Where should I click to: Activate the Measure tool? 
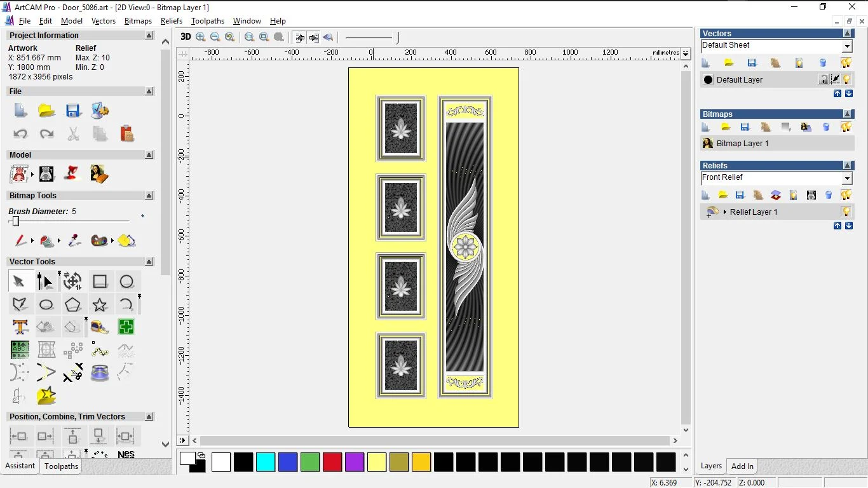click(x=100, y=327)
